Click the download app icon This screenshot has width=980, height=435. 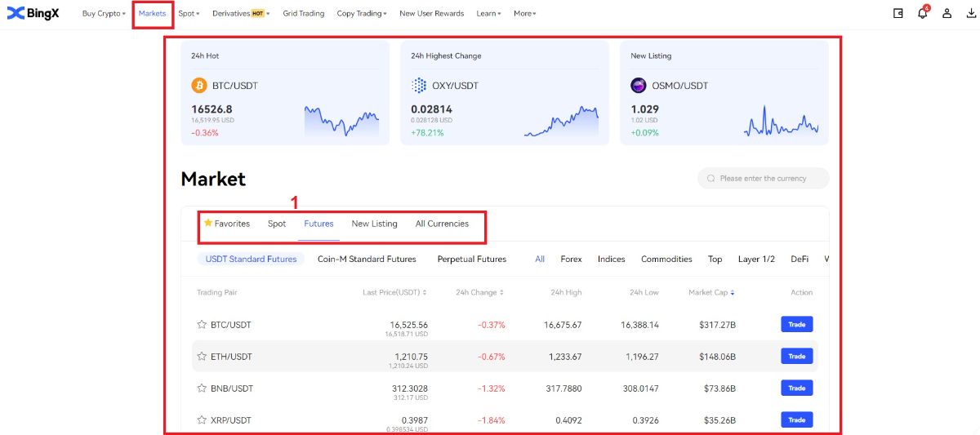971,13
